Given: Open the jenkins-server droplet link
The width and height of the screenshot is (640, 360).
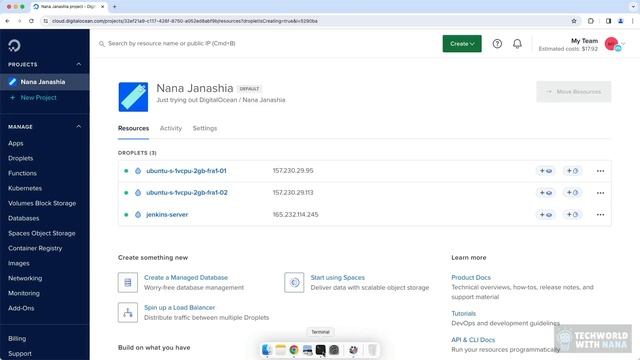Looking at the screenshot, I should click(x=167, y=215).
